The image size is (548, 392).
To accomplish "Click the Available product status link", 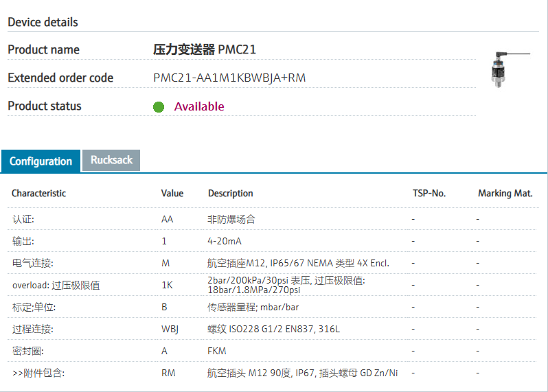I will 199,106.
